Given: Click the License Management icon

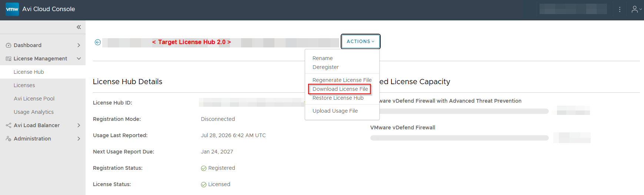Looking at the screenshot, I should coord(9,59).
